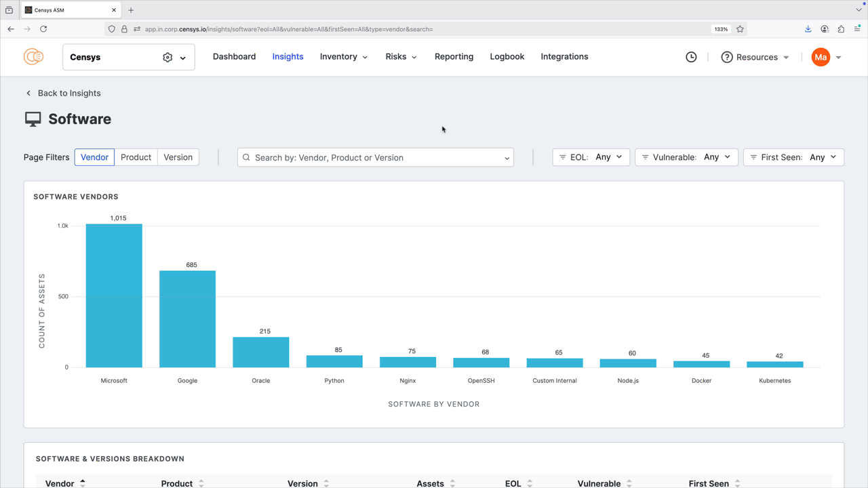The image size is (868, 488).
Task: Click the Docker bar in chart
Action: click(x=702, y=364)
